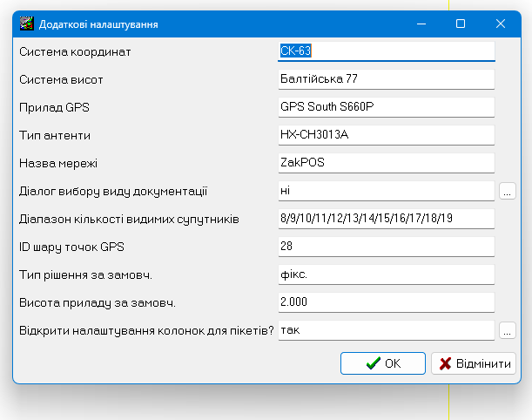
Task: Click the Система висот field Балтійська 77
Action: [385, 79]
